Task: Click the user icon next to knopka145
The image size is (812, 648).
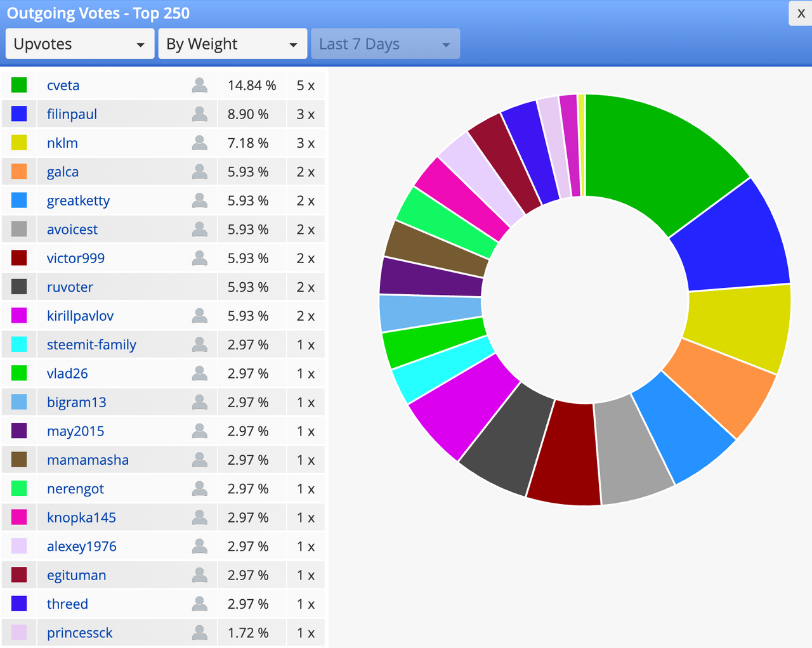Action: pos(200,518)
